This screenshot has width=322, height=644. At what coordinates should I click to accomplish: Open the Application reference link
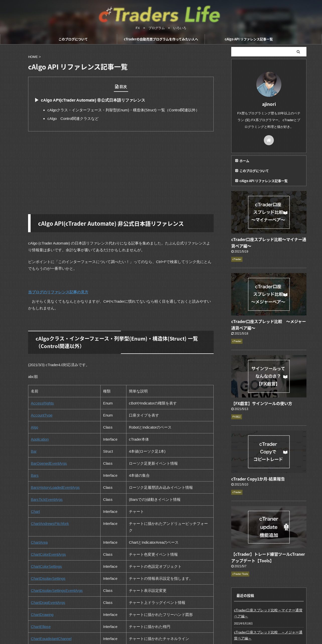40,439
